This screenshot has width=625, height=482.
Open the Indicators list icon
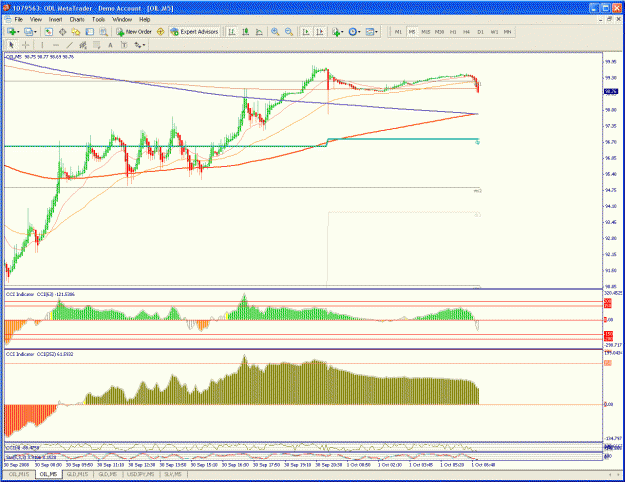(336, 32)
